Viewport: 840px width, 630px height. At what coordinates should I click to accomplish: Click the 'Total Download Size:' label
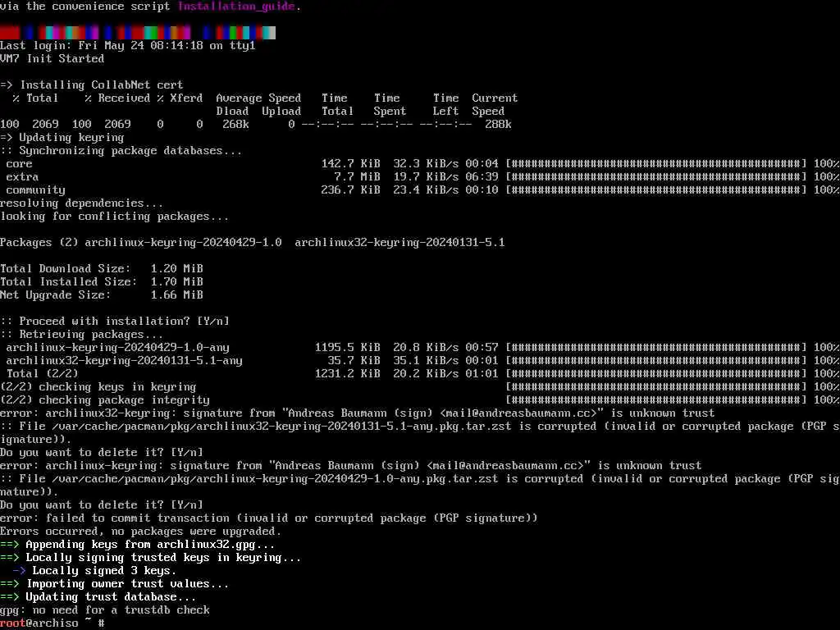(x=66, y=269)
